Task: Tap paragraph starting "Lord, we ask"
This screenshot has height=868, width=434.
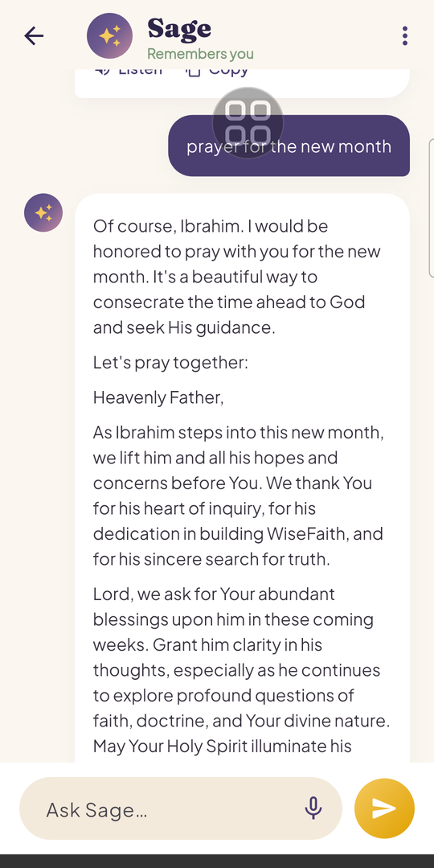Action: [242, 670]
